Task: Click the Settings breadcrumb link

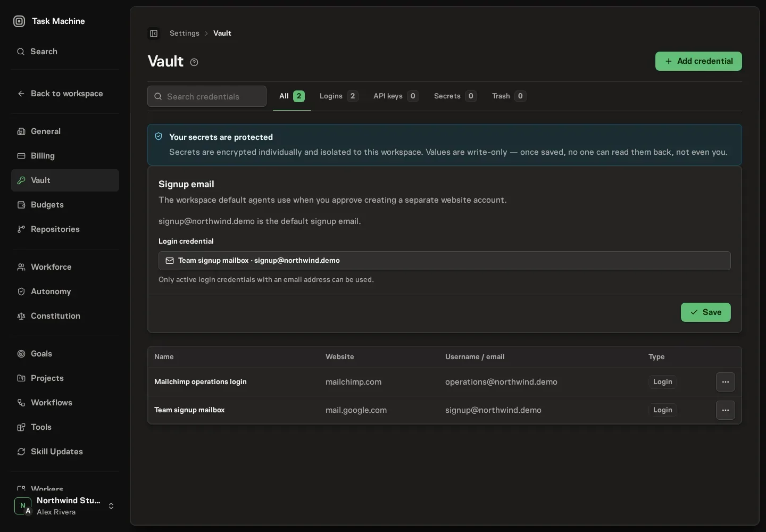Action: pos(185,33)
